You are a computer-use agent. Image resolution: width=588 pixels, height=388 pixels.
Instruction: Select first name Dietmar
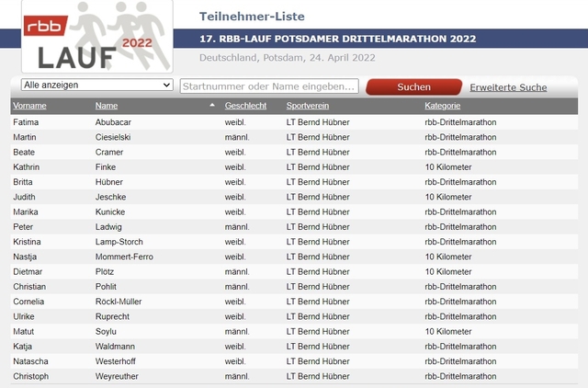click(28, 271)
